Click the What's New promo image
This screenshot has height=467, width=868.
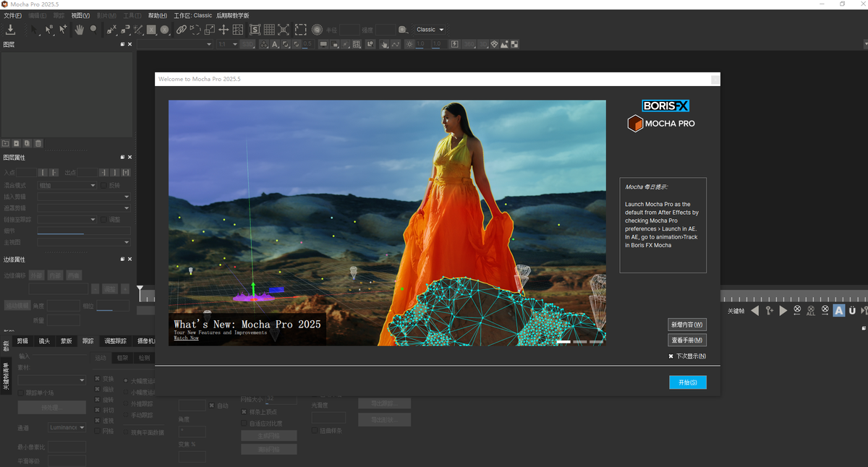pos(387,223)
